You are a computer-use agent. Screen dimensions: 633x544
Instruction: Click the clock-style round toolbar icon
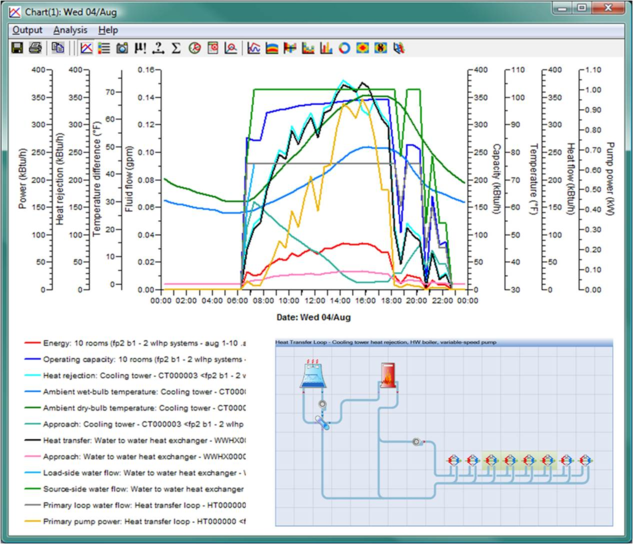coord(194,47)
